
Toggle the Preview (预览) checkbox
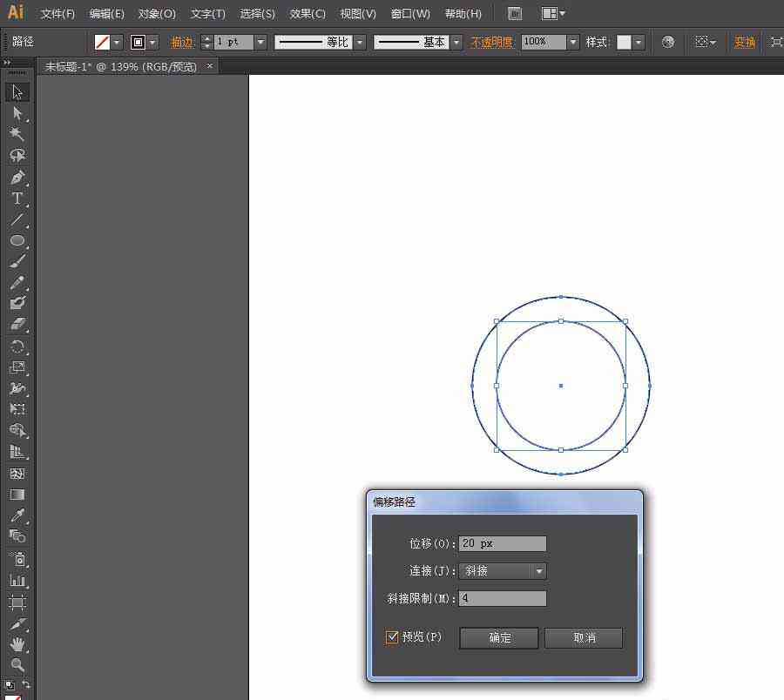point(392,637)
